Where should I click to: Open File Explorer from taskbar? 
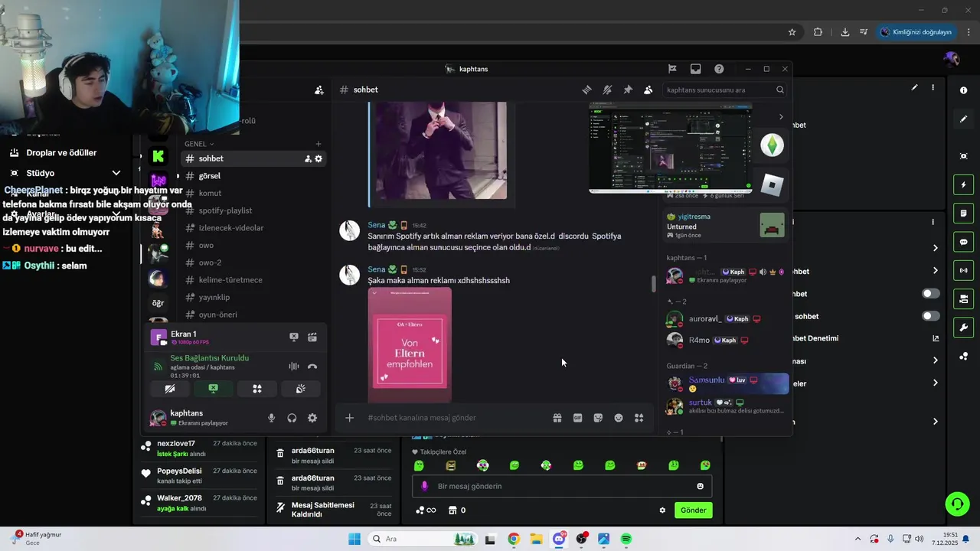pyautogui.click(x=536, y=540)
